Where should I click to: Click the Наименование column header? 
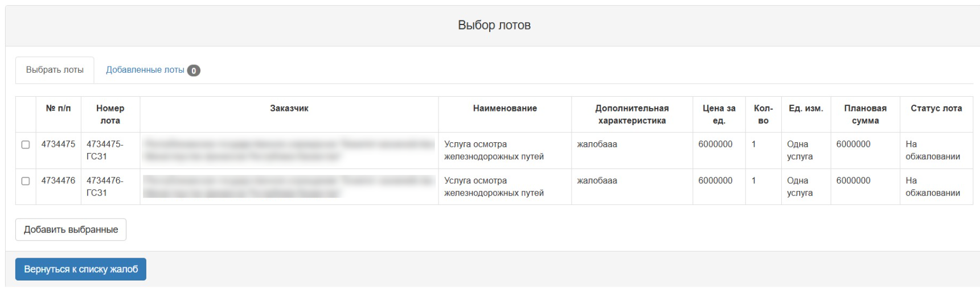505,108
